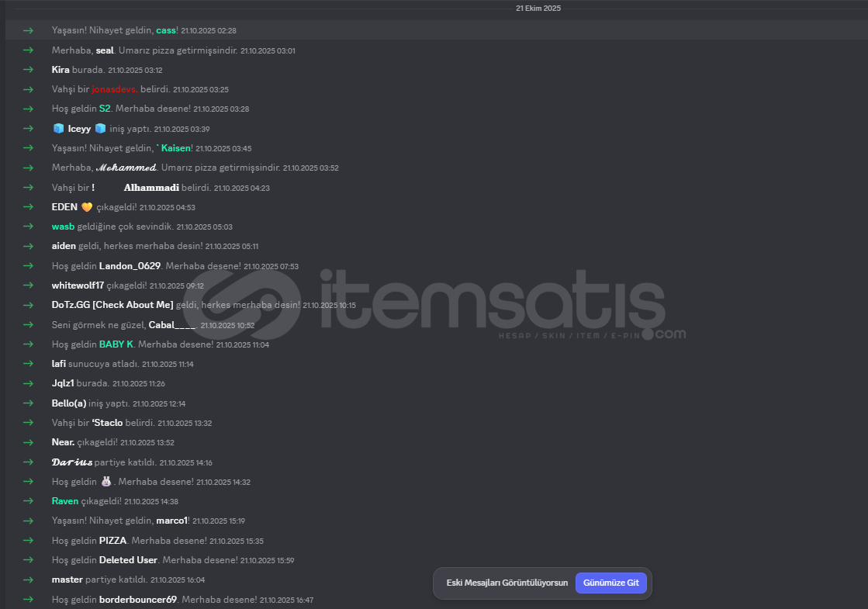The height and width of the screenshot is (609, 868).
Task: Click the join arrow next to Kira
Action: click(x=28, y=70)
